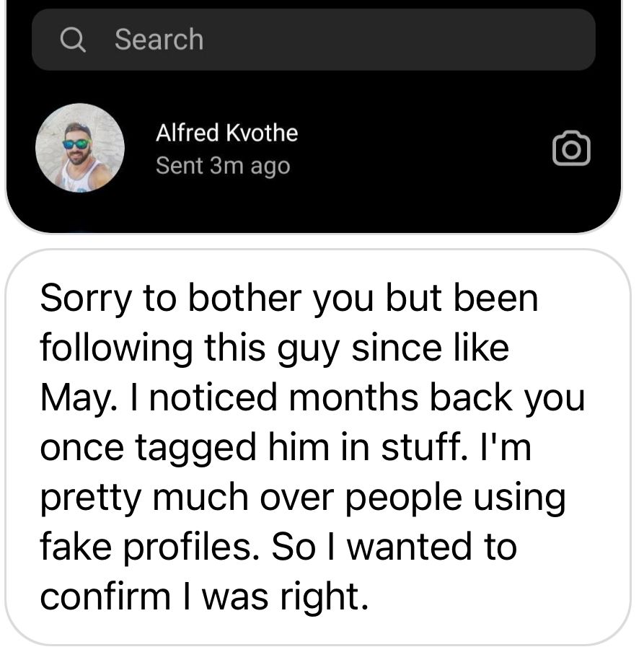Focus the Search input field

click(313, 40)
